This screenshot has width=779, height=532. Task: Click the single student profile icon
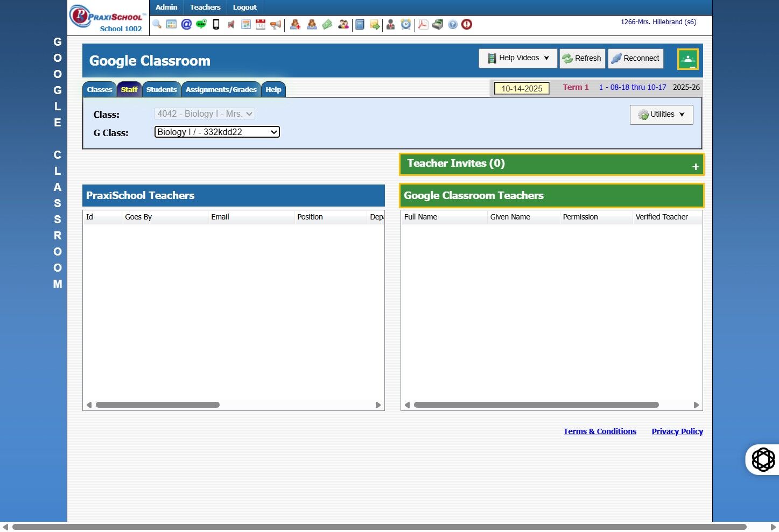[312, 24]
